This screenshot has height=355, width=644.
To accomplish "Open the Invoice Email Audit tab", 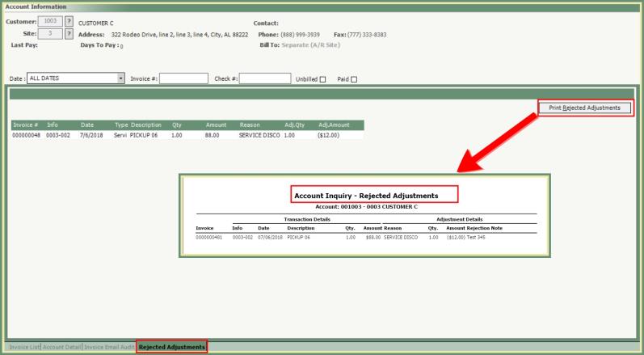I will click(x=109, y=347).
